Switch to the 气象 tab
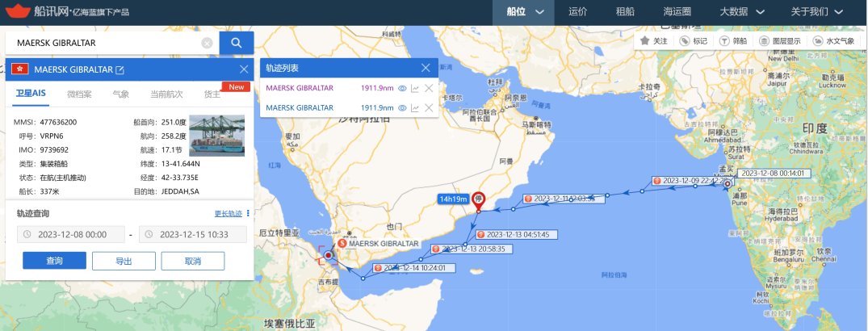 coord(120,94)
